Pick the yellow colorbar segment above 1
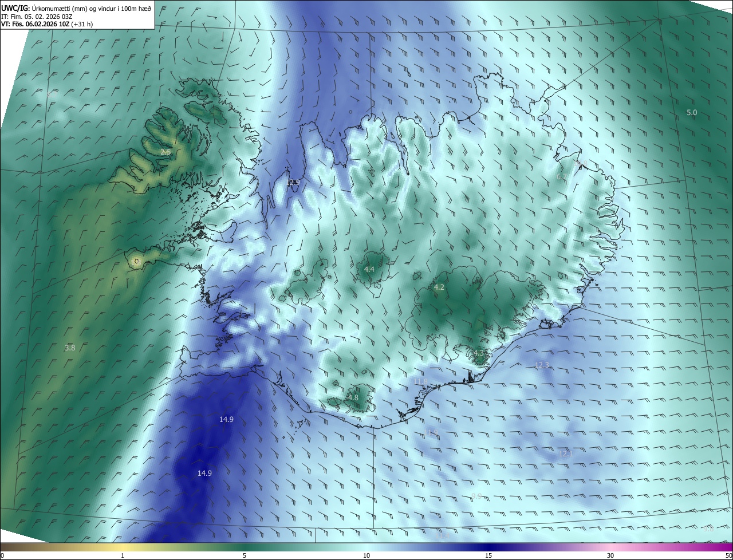This screenshot has height=560, width=733. [123, 547]
